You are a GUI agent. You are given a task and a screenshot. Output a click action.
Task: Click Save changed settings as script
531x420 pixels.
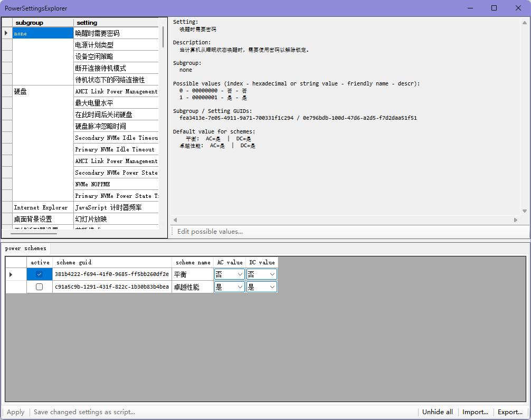pos(84,412)
